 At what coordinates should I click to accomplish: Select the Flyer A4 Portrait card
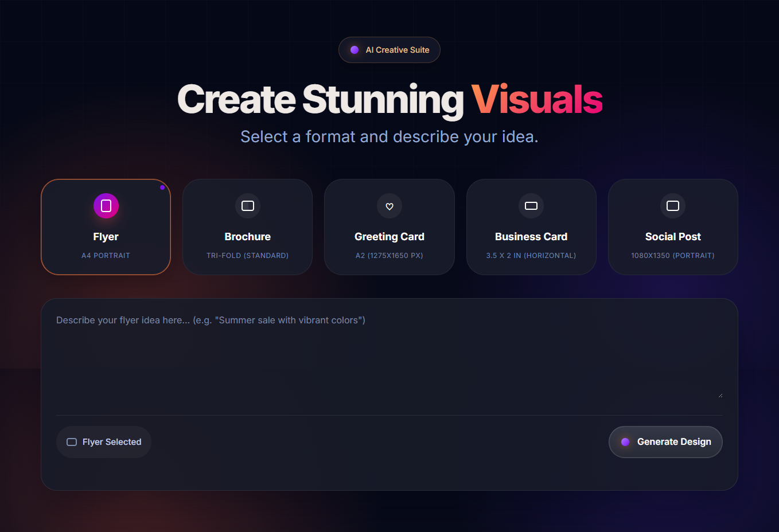coord(106,227)
